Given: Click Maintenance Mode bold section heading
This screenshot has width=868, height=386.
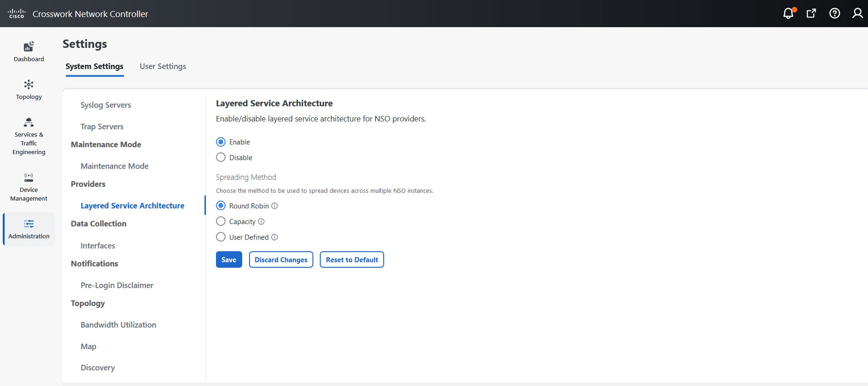Looking at the screenshot, I should coord(106,144).
